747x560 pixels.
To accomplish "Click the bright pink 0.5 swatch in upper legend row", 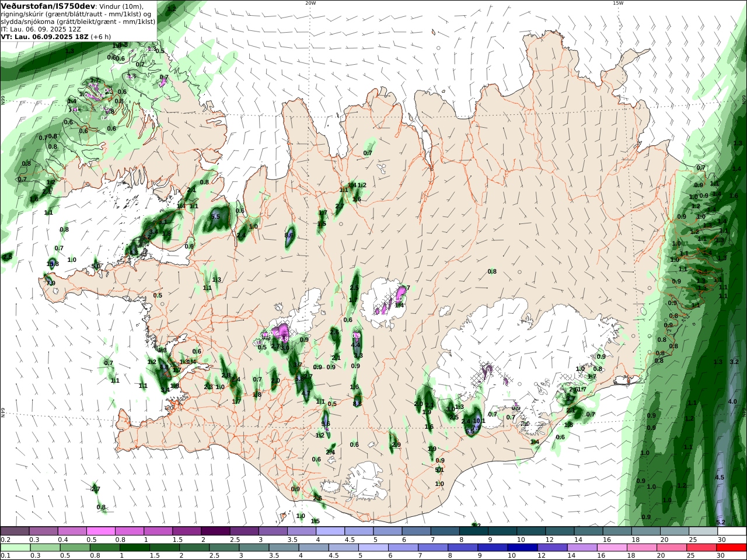I will [100, 531].
